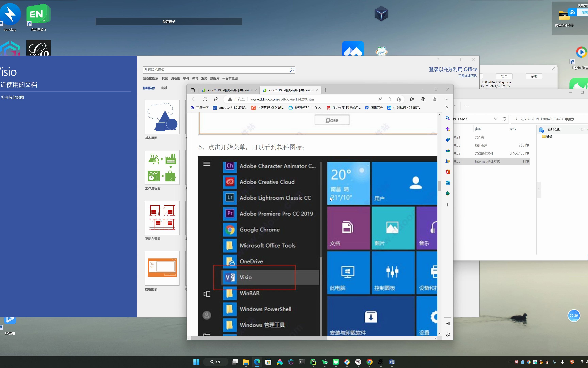This screenshot has width=588, height=368.
Task: Show more bookmarks with the chevron in Edge
Action: click(x=447, y=108)
